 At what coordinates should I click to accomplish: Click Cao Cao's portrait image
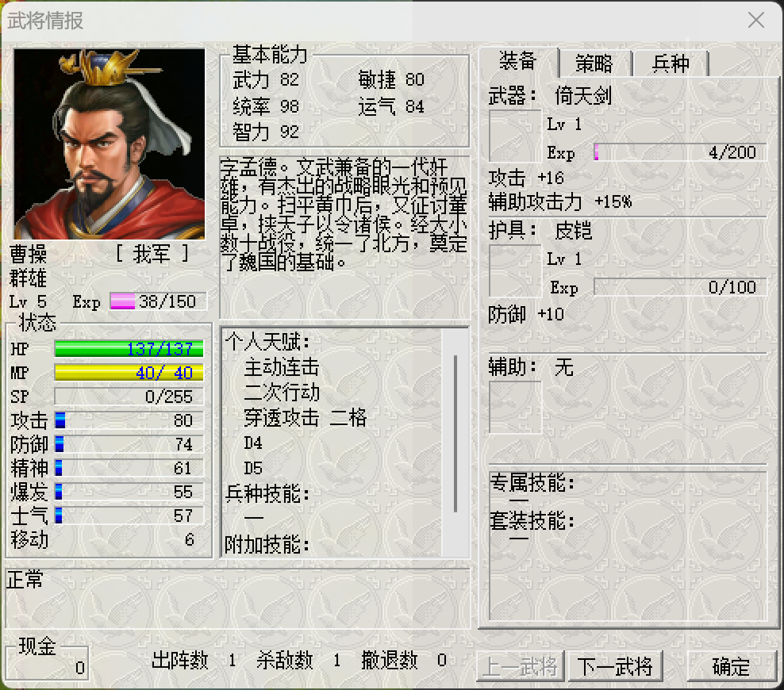[x=109, y=144]
